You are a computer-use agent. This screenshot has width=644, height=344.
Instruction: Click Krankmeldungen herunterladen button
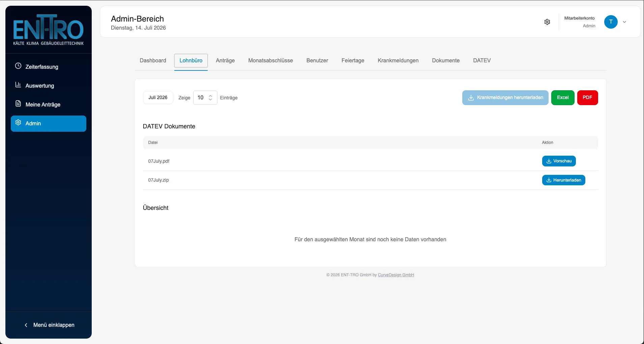point(505,98)
